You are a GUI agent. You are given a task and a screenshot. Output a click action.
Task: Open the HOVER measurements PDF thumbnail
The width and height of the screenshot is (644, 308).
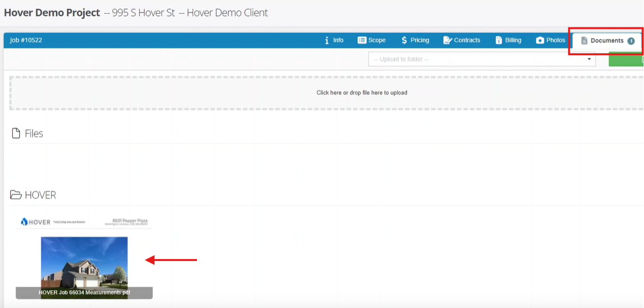[84, 257]
